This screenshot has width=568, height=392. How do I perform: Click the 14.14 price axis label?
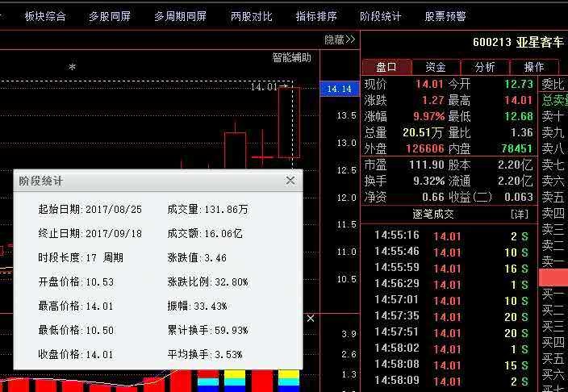(340, 89)
